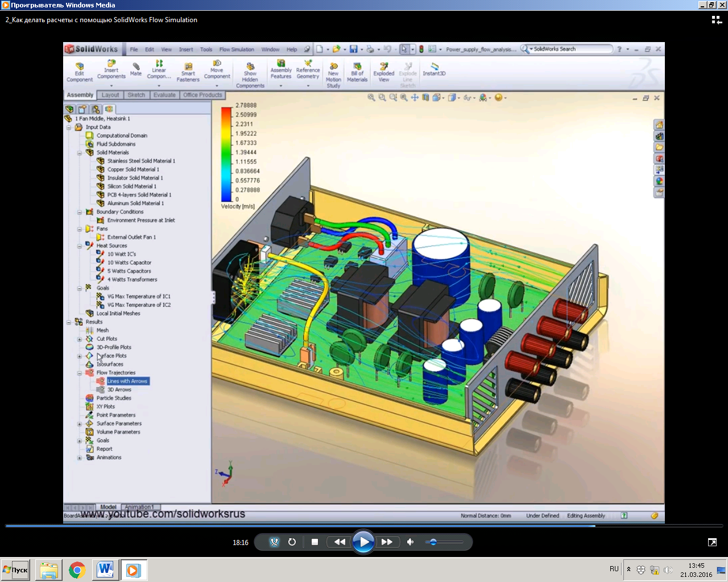Toggle Instant3D tool
This screenshot has height=582, width=728.
(x=434, y=69)
